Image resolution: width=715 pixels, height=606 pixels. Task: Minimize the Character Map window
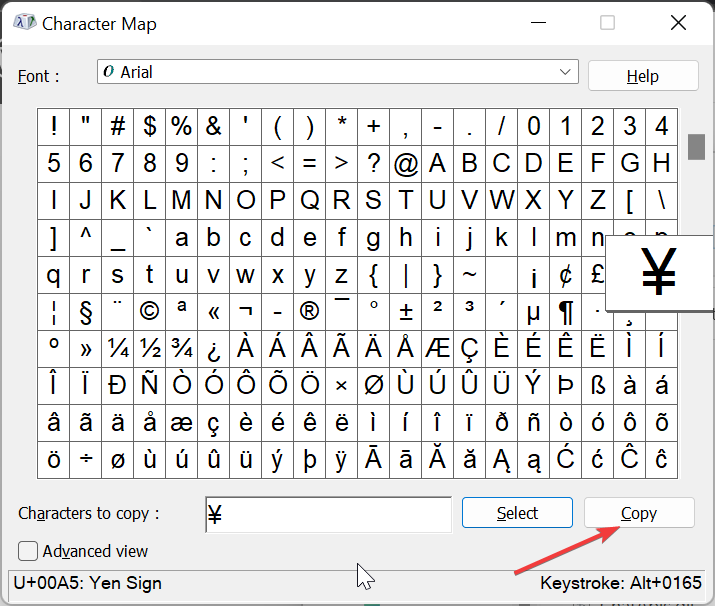click(x=539, y=22)
